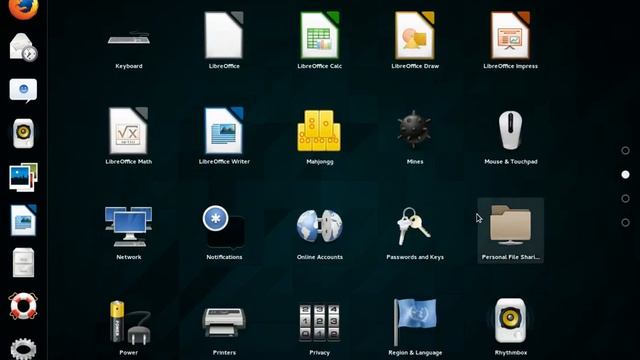Launch LibreOffice start center
The width and height of the screenshot is (640, 360).
[x=224, y=36]
